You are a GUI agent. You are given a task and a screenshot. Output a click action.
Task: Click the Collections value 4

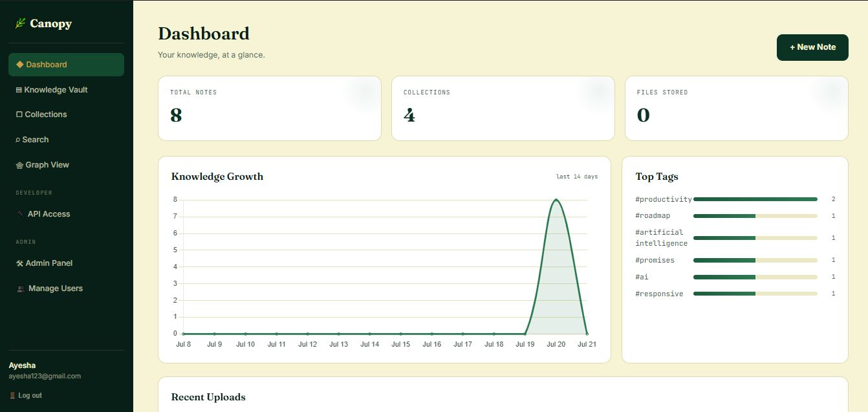[409, 115]
